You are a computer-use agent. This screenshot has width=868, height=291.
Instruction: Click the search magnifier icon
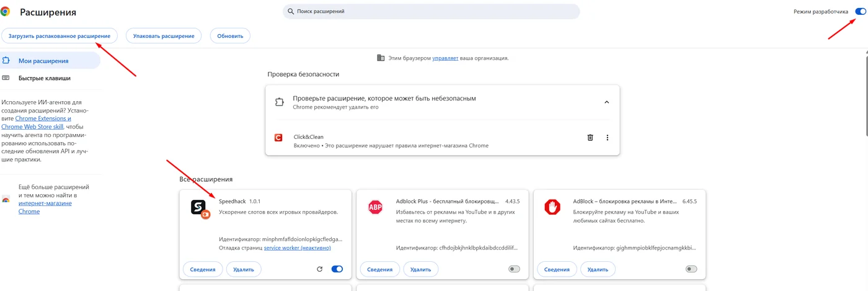[x=291, y=11]
